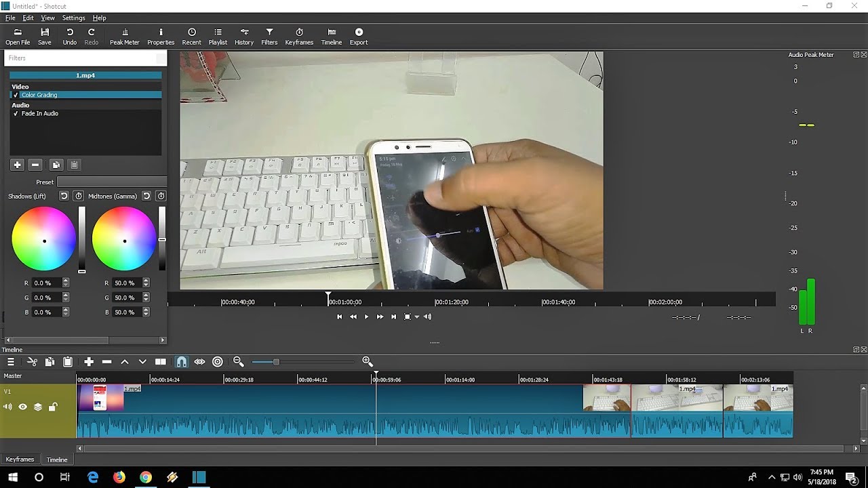Open the timeline hamburger menu
The width and height of the screenshot is (868, 488).
pos(11,362)
